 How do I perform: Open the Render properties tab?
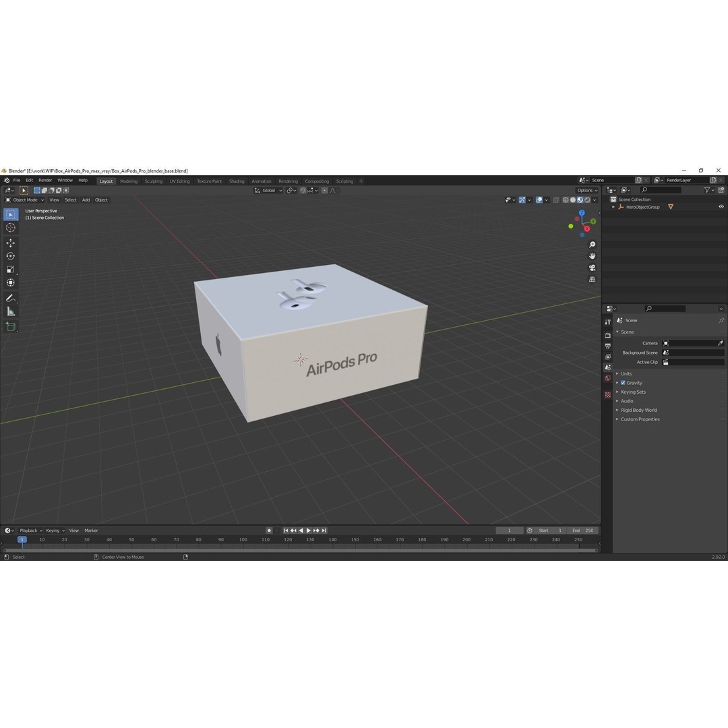pyautogui.click(x=608, y=335)
